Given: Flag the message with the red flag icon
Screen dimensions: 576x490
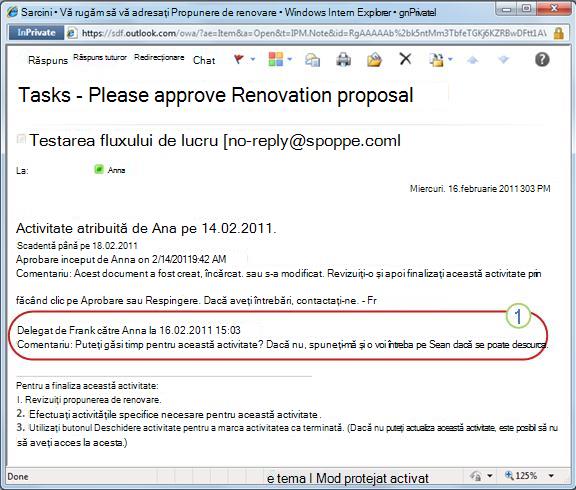Looking at the screenshot, I should [x=239, y=59].
